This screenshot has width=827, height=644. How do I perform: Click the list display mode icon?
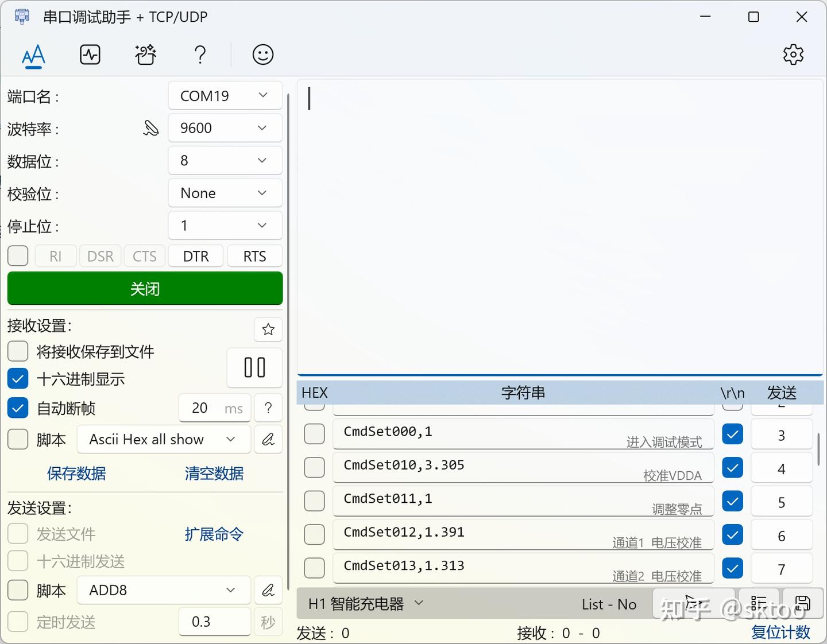point(758,603)
